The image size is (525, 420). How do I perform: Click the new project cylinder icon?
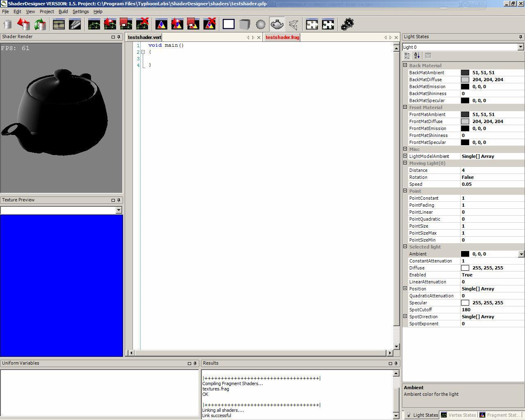pos(7,24)
